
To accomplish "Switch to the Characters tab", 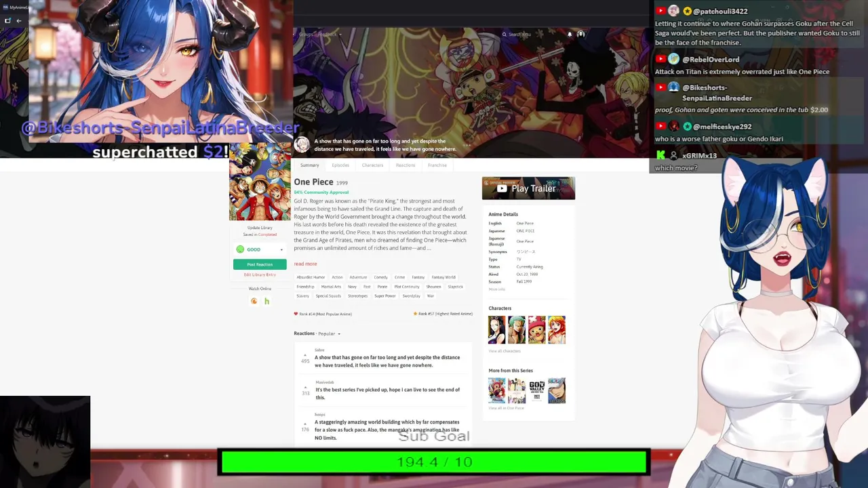I will pos(372,165).
